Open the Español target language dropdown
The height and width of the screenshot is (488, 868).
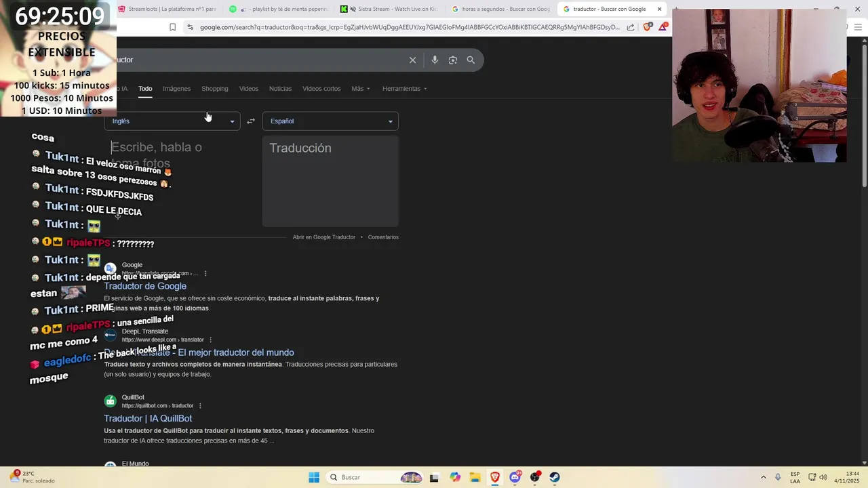pos(330,121)
